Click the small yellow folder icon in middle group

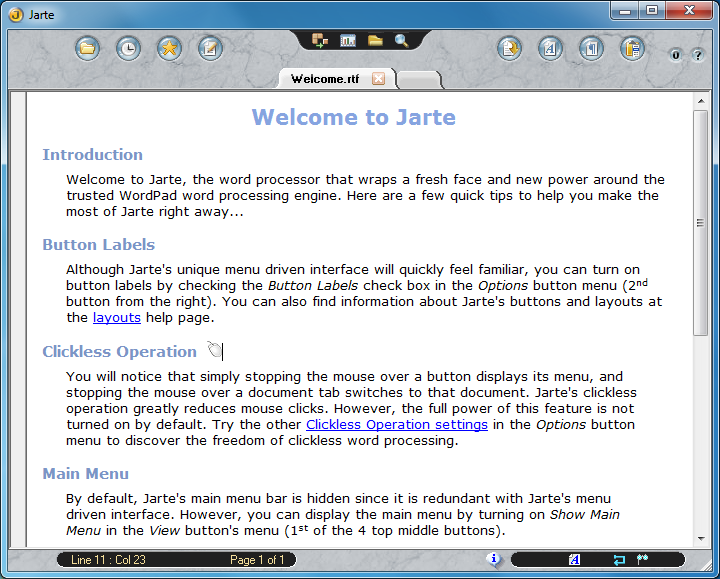coord(375,40)
